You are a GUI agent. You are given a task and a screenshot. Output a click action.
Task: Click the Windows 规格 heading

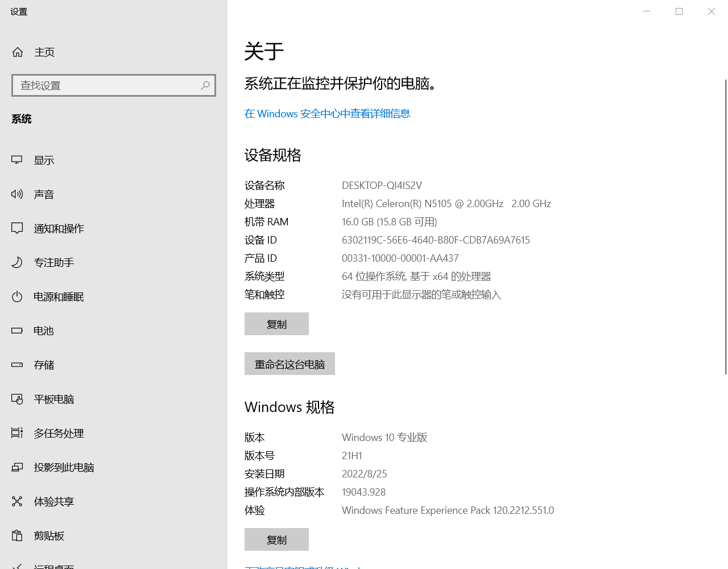[x=289, y=407]
